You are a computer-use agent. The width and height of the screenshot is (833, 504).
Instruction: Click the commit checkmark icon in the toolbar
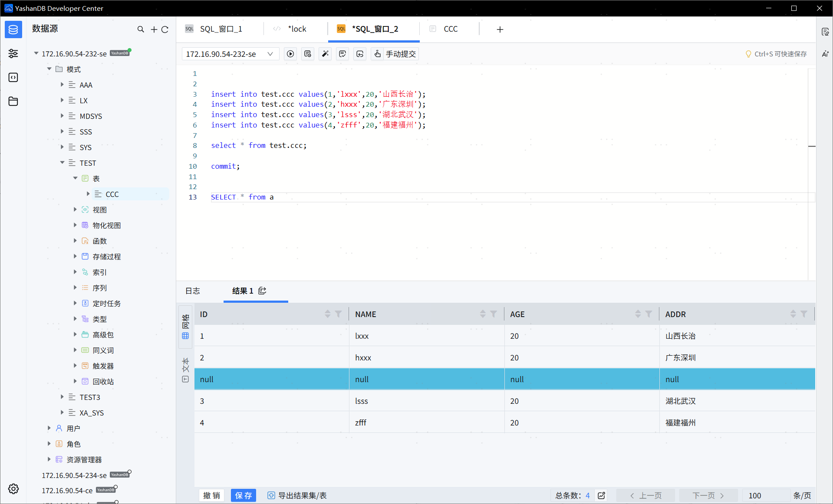coord(342,54)
